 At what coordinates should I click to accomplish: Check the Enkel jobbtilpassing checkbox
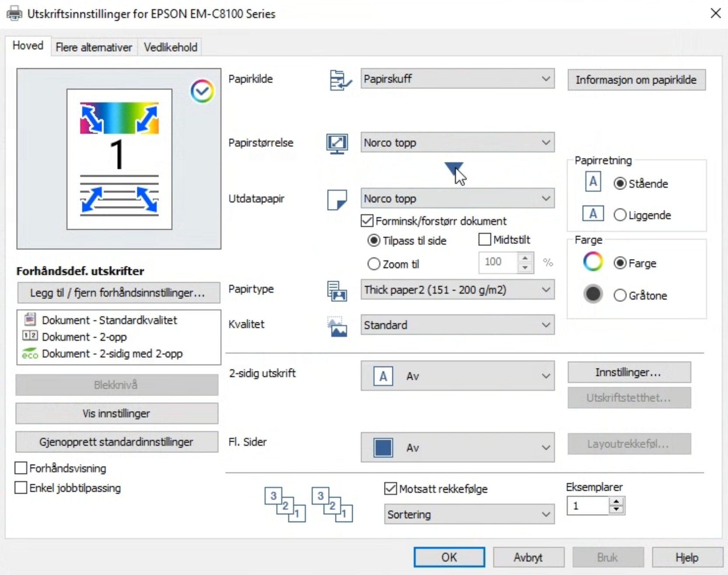(21, 487)
